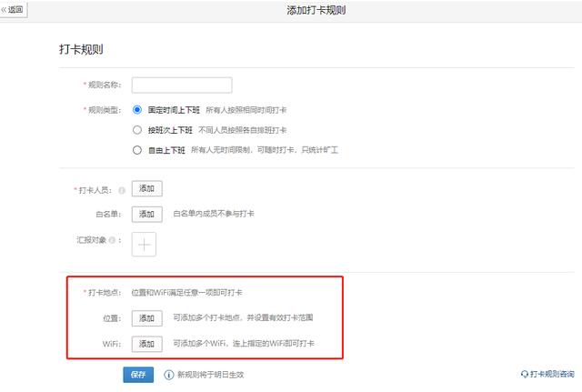Open the 打卡规则咨询 link

tap(552, 374)
